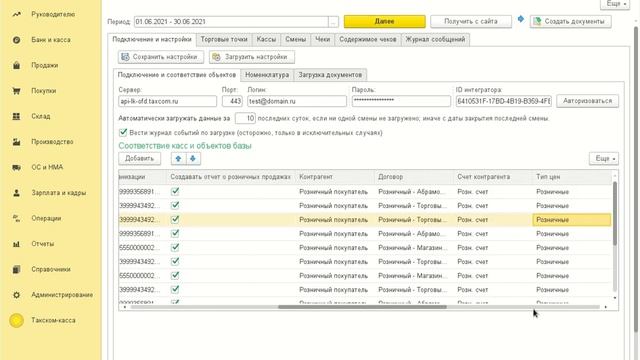Screen dimensions: 640x360
Task: Open the ОС и НМА truck icon
Action: pyautogui.click(x=16, y=167)
